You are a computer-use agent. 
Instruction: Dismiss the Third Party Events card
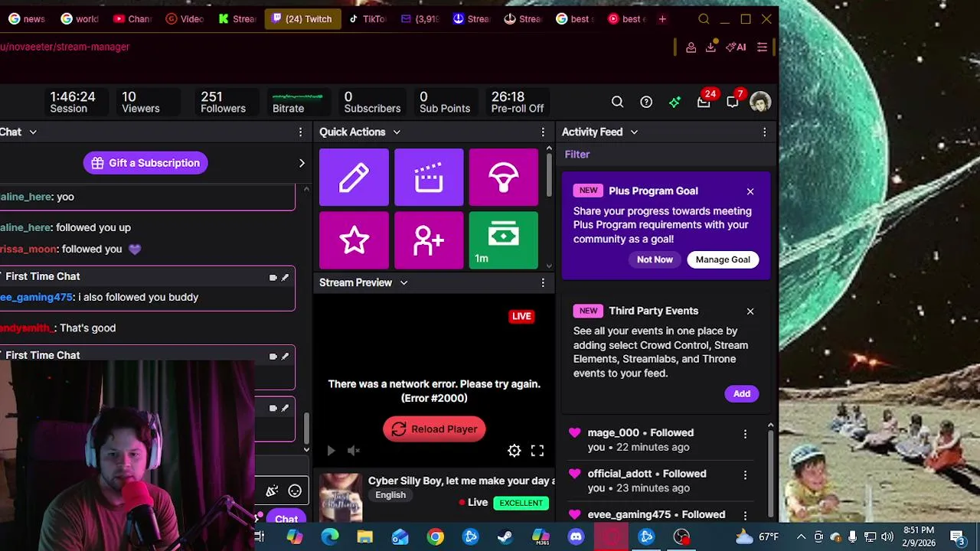750,311
